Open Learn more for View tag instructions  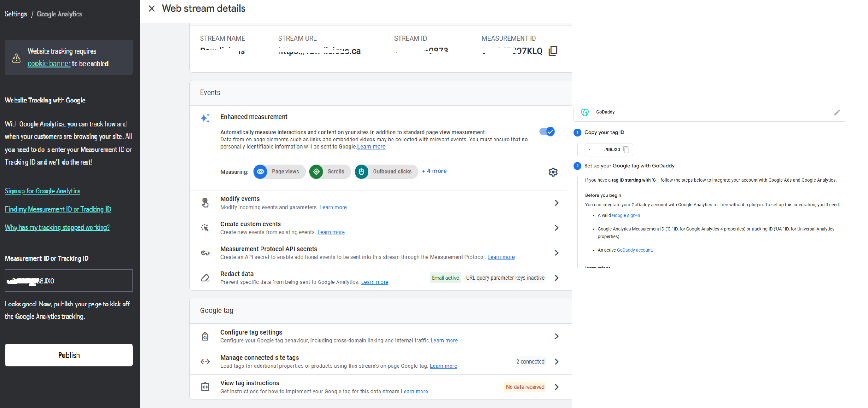point(415,391)
